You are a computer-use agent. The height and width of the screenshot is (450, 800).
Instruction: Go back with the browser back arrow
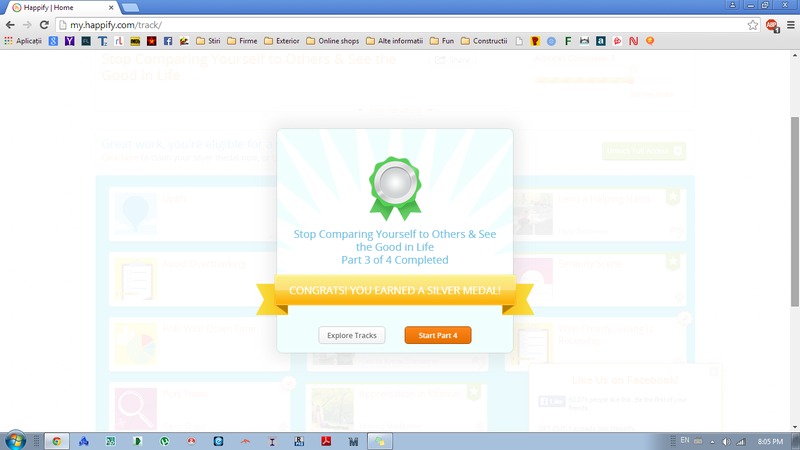[x=10, y=24]
